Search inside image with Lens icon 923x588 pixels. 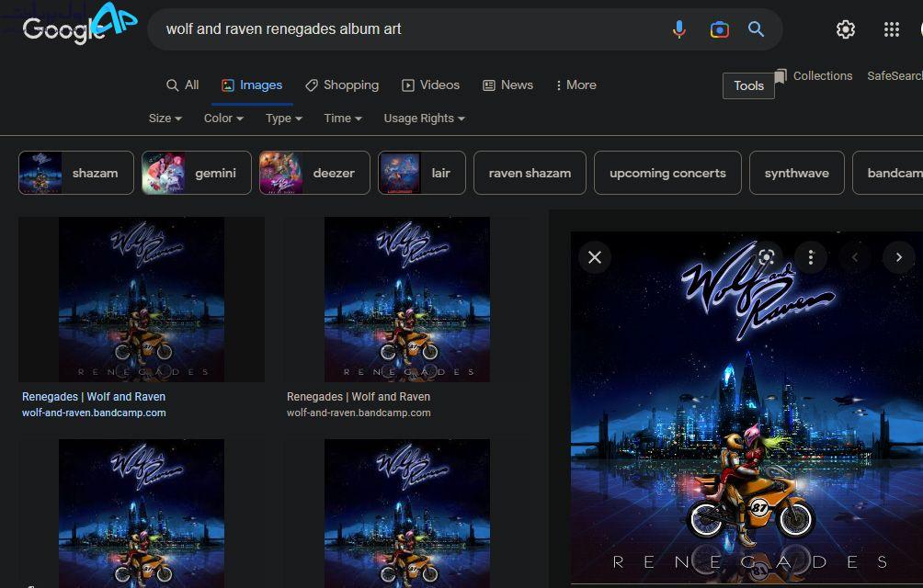[x=766, y=257]
